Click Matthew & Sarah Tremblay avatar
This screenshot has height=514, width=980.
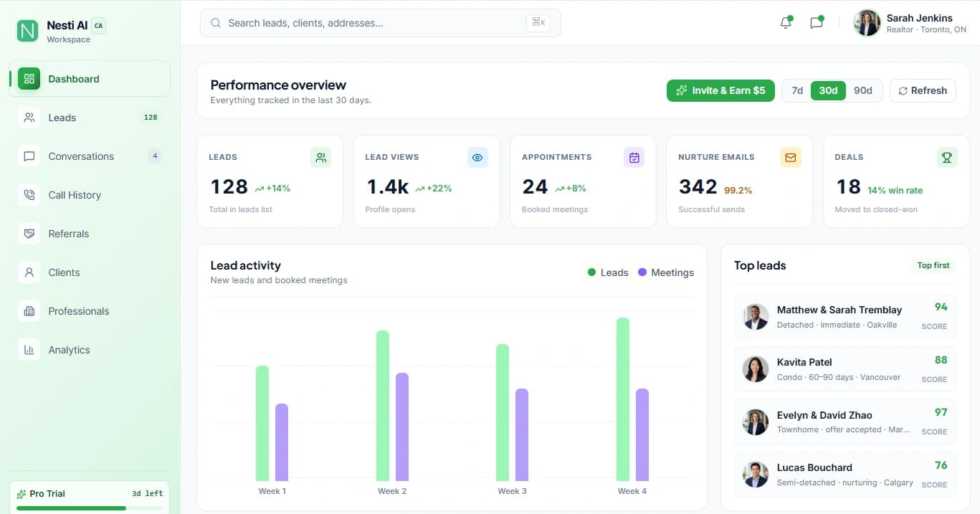coord(756,316)
